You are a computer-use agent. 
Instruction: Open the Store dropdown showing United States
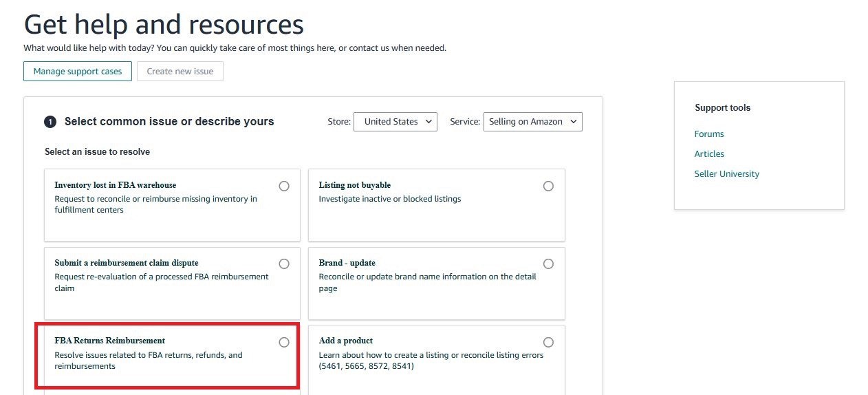click(x=395, y=122)
